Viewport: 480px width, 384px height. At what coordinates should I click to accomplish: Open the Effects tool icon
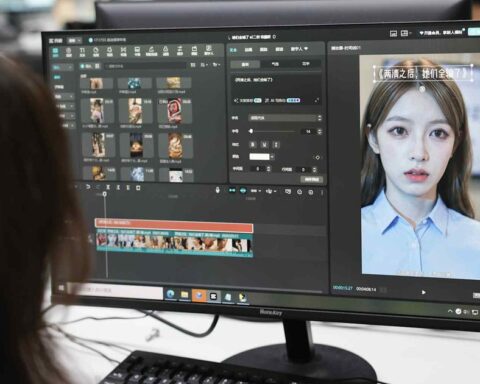(x=110, y=52)
